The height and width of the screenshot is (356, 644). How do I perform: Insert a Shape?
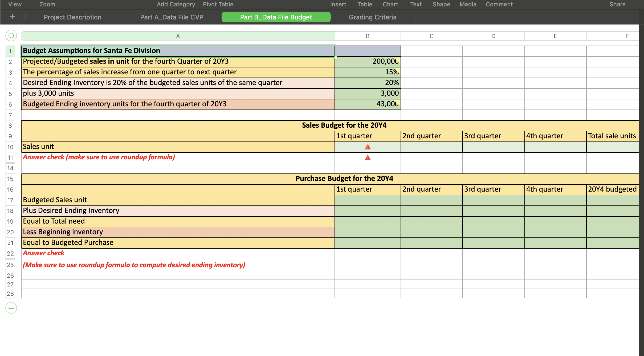(x=441, y=4)
